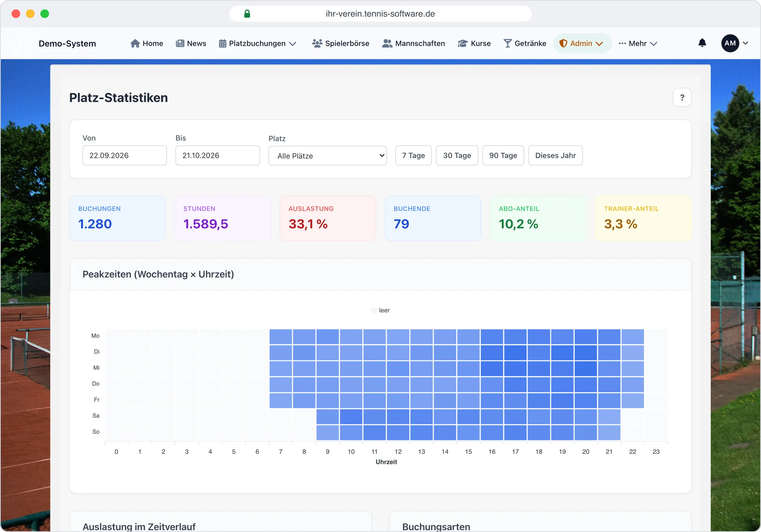
Task: Select the Dieses Jahr button
Action: point(556,155)
